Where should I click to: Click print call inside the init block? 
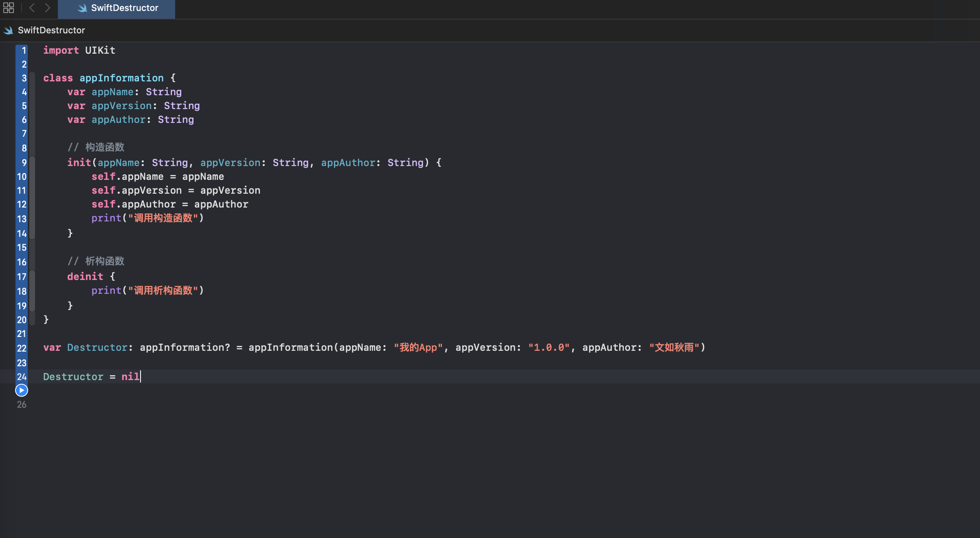[106, 218]
